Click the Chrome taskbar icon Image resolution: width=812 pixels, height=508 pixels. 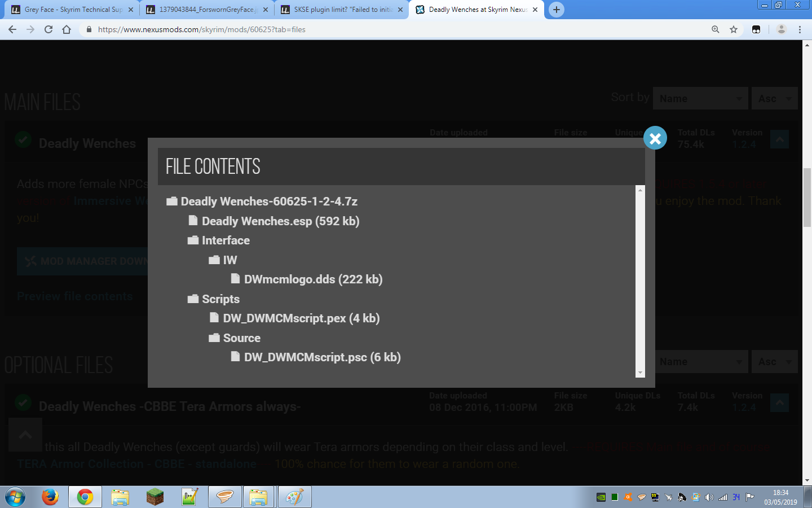85,497
